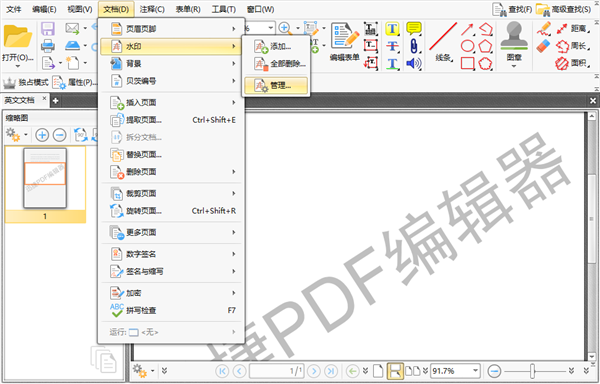
Task: Expand the 背景 submenu
Action: click(x=171, y=63)
